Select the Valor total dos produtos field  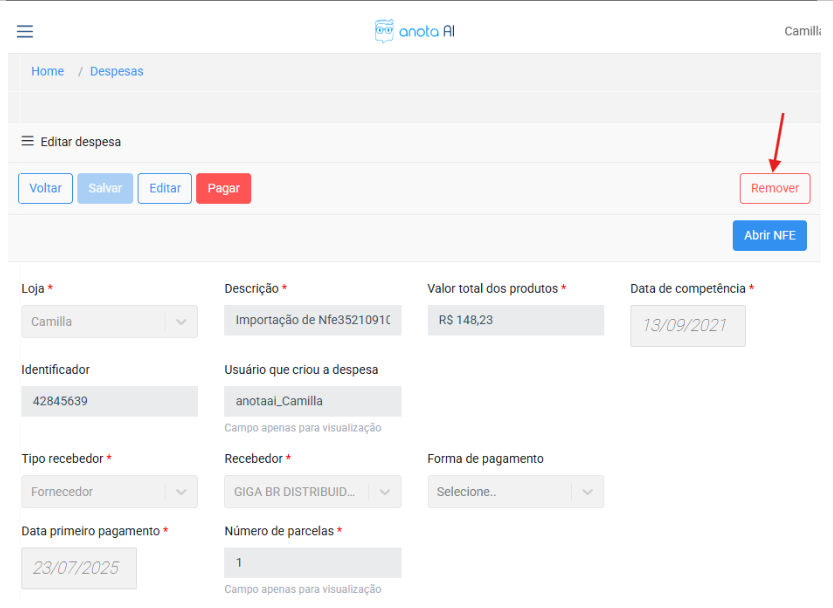[515, 321]
